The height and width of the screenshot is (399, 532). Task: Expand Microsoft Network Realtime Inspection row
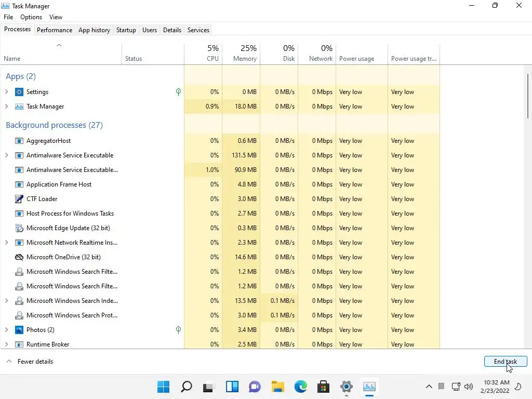click(6, 243)
